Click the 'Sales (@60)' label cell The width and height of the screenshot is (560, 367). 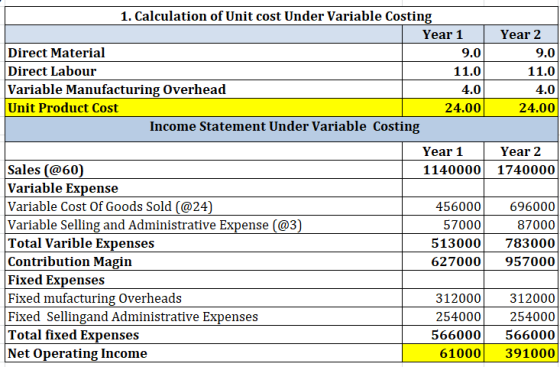[x=204, y=170]
